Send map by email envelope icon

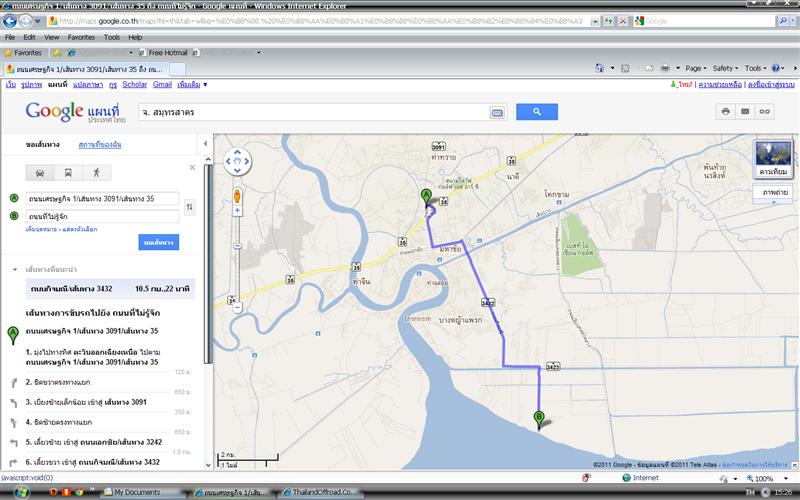click(745, 112)
